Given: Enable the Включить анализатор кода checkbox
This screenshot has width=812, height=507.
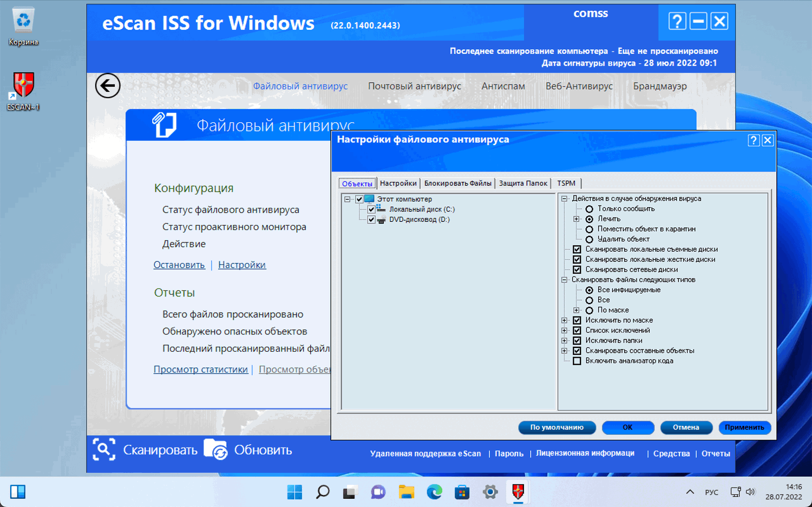Looking at the screenshot, I should coord(577,361).
